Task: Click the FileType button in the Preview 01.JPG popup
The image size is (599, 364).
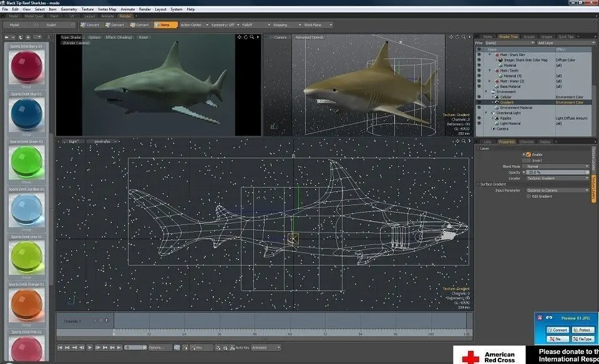Action: [582, 339]
